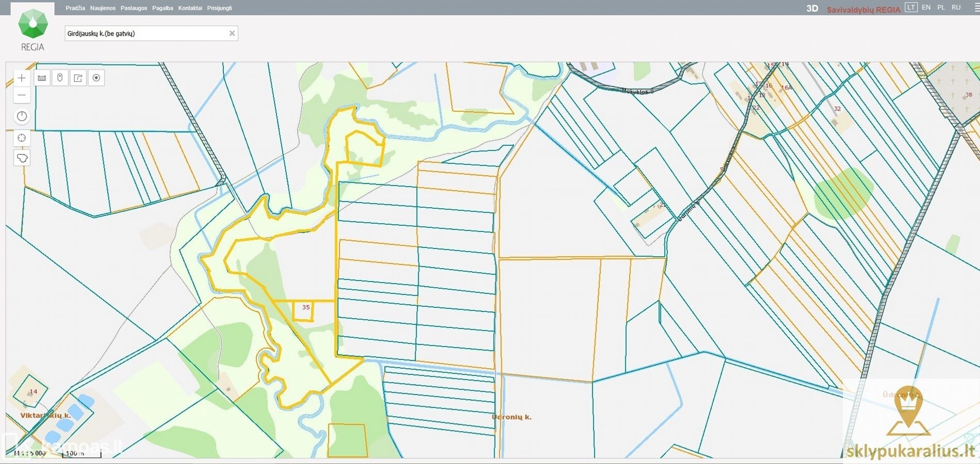Click the Prisijungti login link
Image resolution: width=980 pixels, height=464 pixels.
[219, 8]
